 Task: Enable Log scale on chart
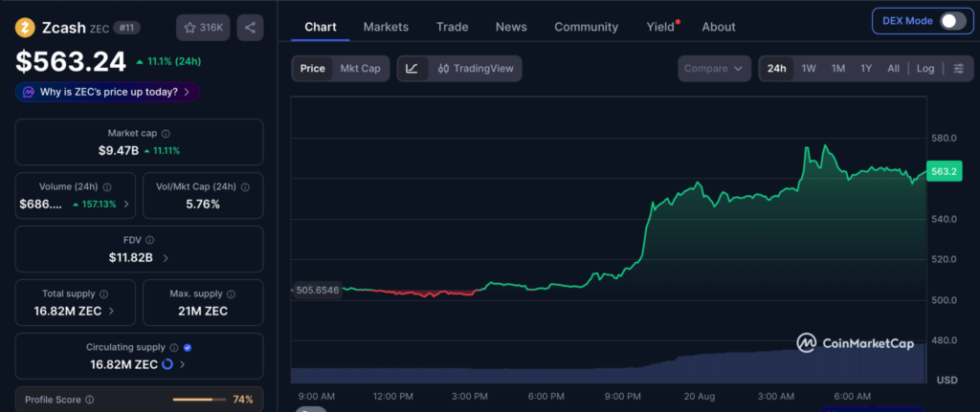pos(925,69)
